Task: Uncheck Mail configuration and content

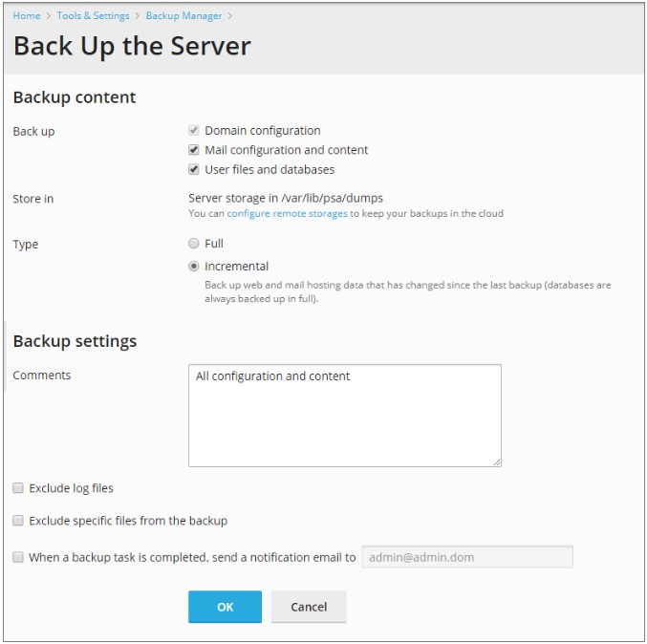Action: tap(194, 150)
